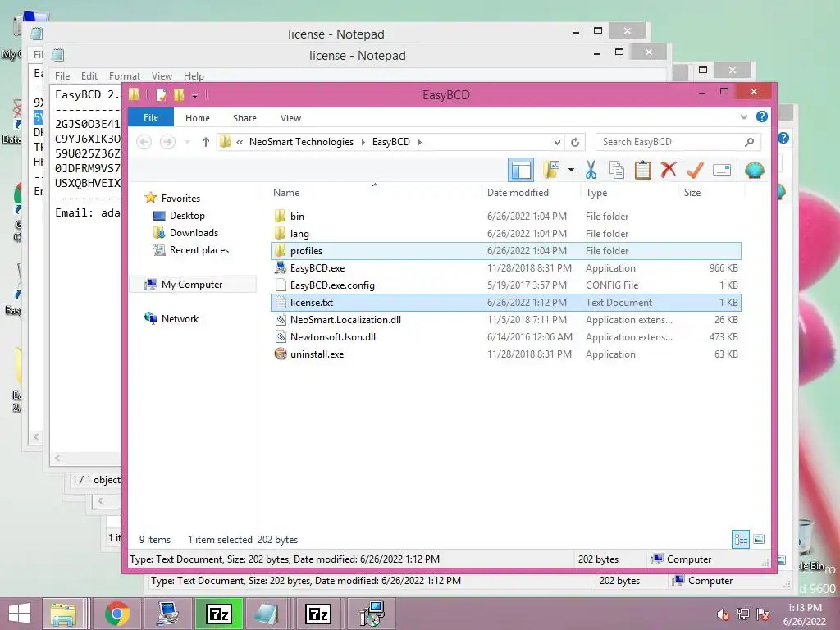Refresh the EasyBCD folder view
This screenshot has height=630, width=840.
coord(575,142)
